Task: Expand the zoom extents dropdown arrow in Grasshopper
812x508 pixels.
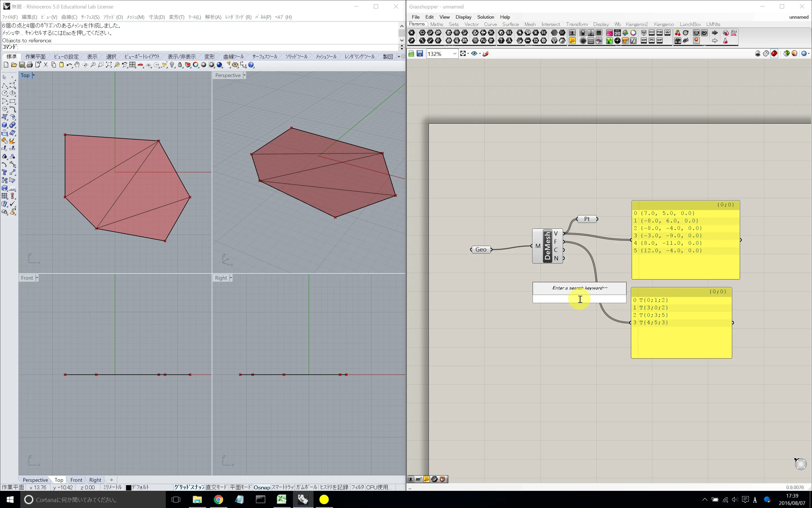Action: [x=468, y=53]
